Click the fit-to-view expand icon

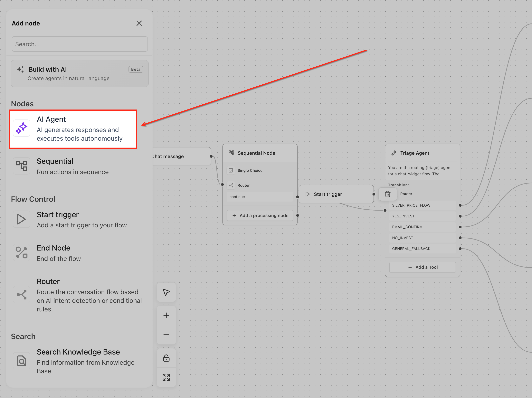166,378
